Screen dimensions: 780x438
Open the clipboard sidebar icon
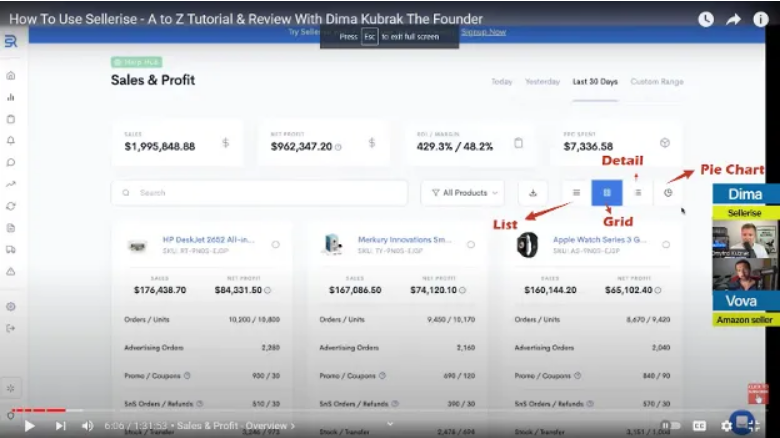(x=11, y=119)
